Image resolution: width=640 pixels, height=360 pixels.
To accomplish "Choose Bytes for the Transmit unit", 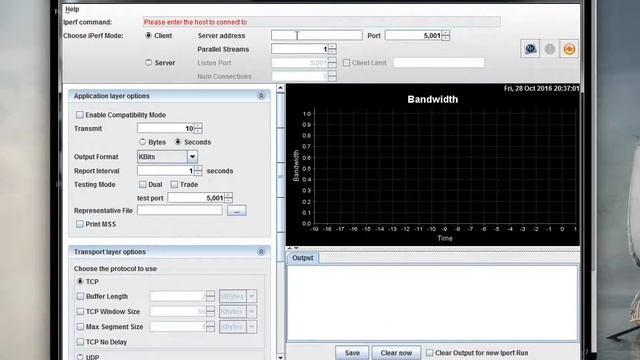I will 142,142.
